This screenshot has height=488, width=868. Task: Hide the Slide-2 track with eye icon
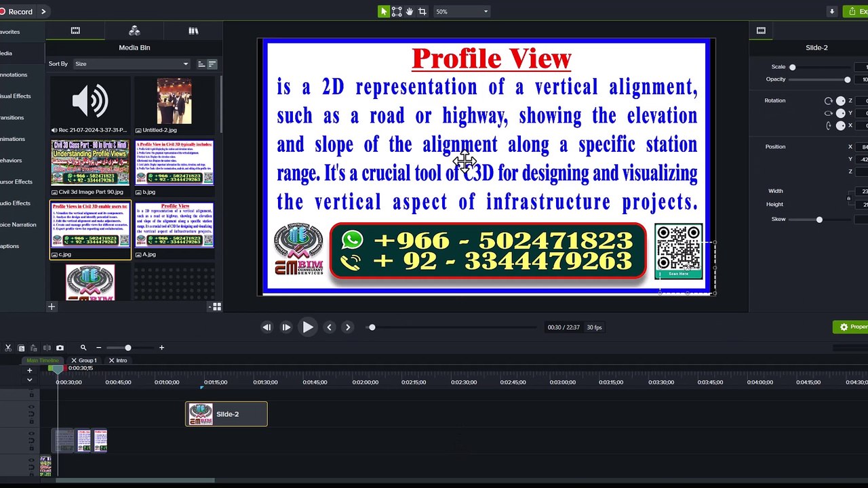pos(31,407)
